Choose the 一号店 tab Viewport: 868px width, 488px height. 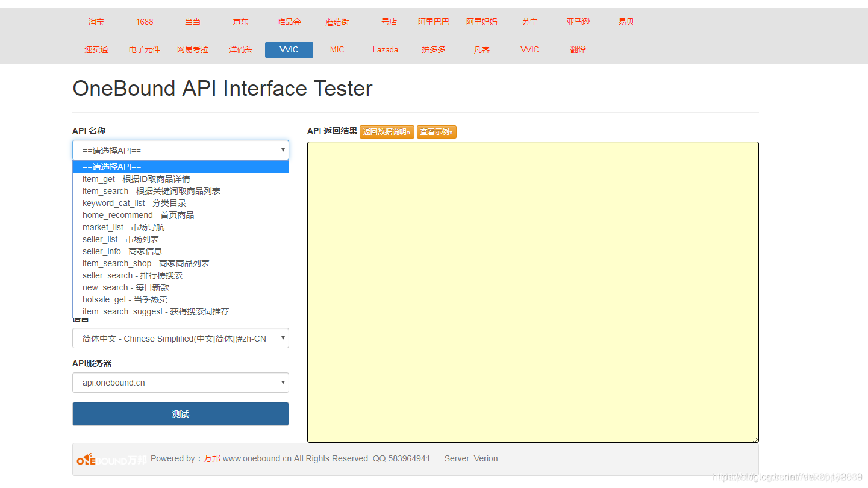386,22
